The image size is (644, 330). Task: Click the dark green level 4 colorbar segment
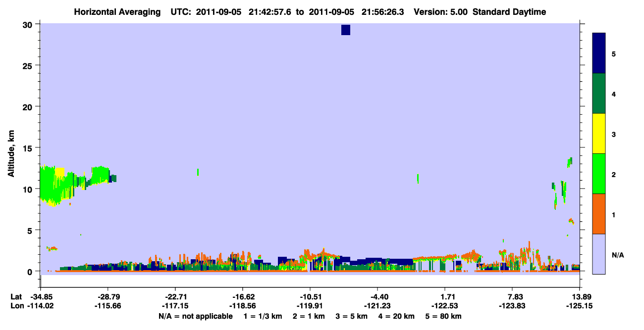click(x=599, y=94)
